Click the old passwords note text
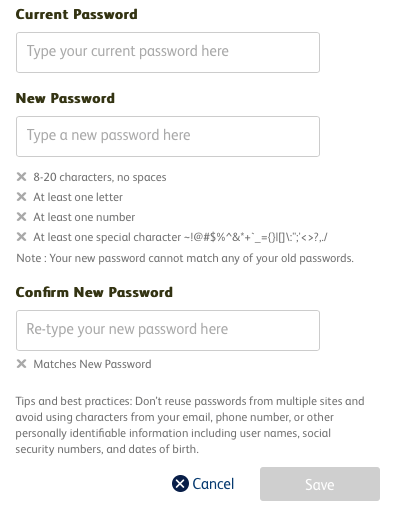Image resolution: width=393 pixels, height=510 pixels. coord(185,258)
